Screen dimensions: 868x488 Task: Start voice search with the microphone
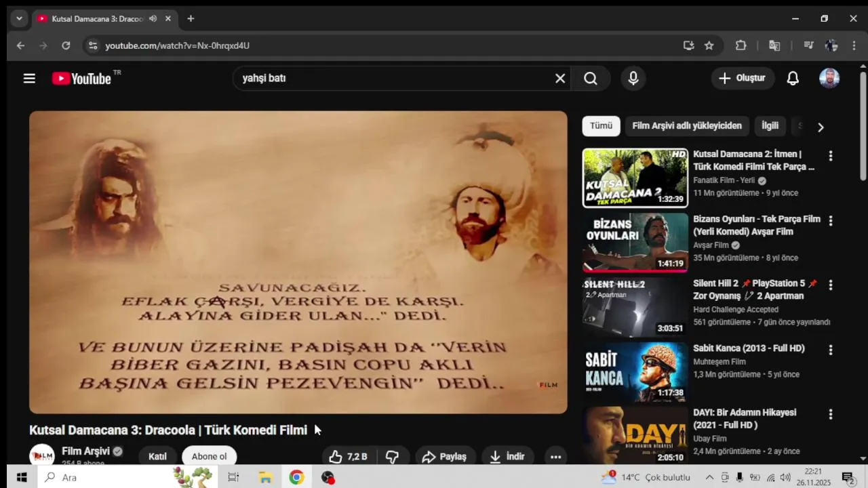point(633,79)
